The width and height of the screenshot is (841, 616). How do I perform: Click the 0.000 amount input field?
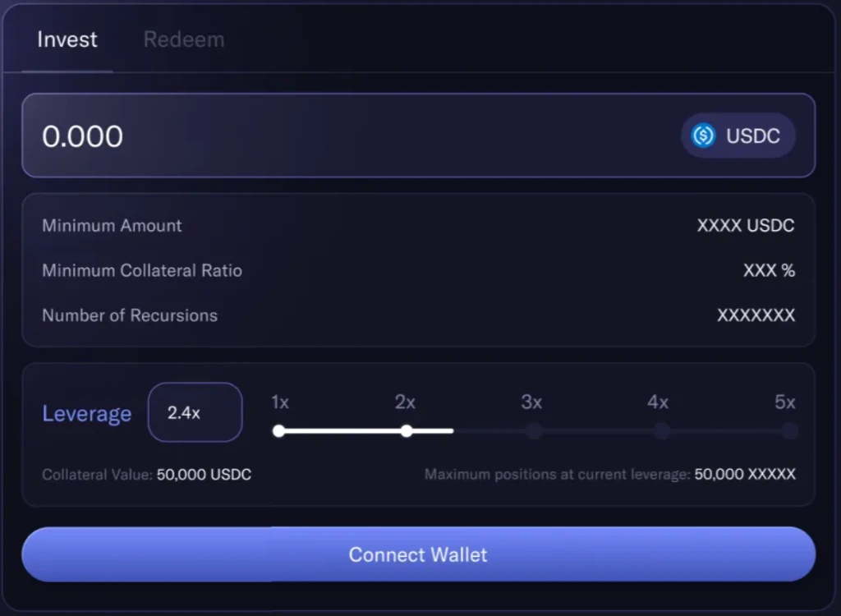click(329, 136)
